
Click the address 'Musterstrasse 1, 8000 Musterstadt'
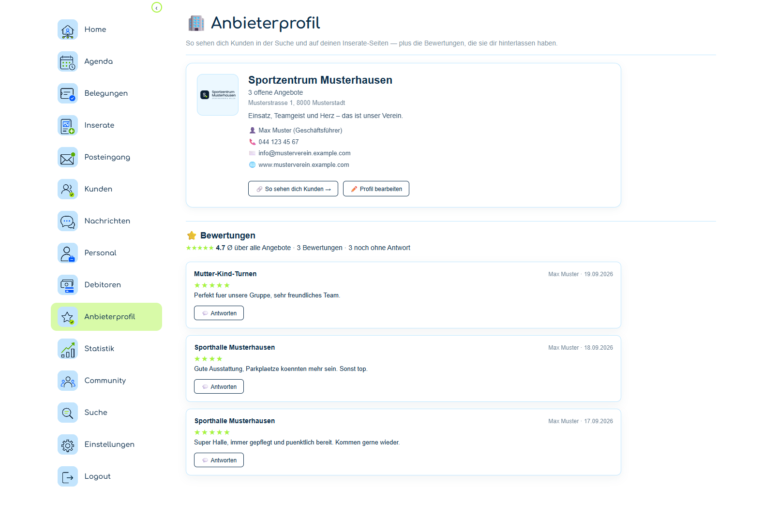pos(297,103)
